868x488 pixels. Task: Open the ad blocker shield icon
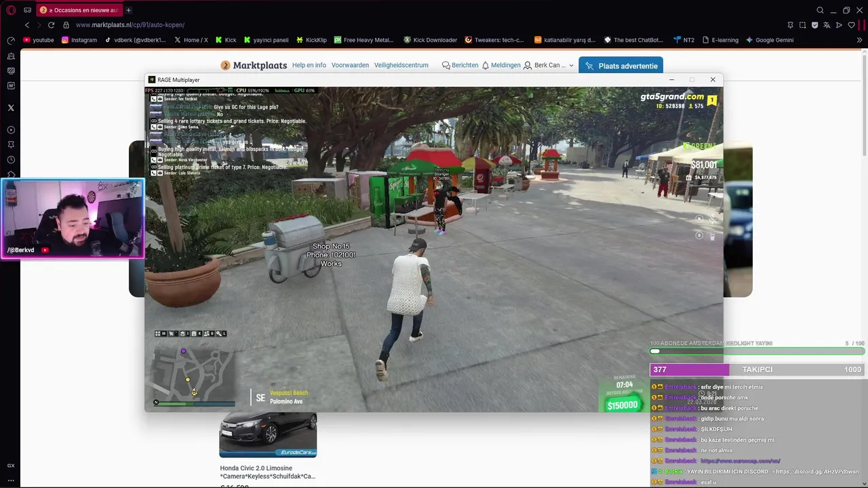click(814, 25)
